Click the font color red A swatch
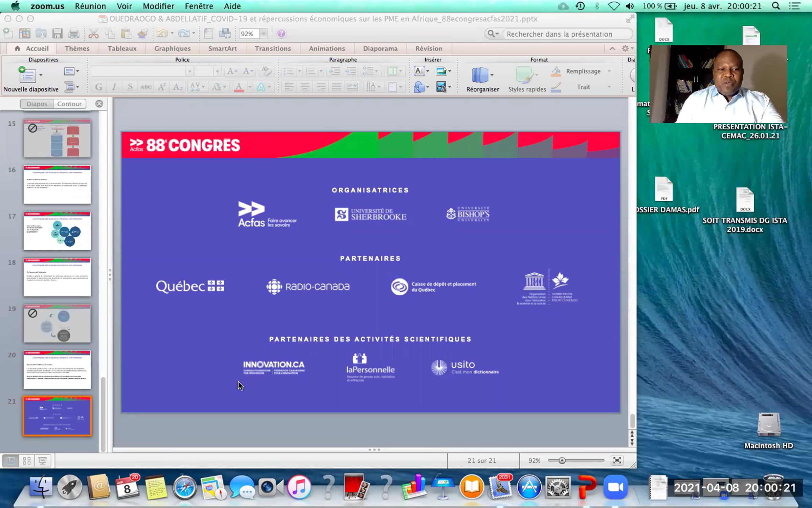Screen dimensions: 812x508 pyautogui.click(x=239, y=87)
